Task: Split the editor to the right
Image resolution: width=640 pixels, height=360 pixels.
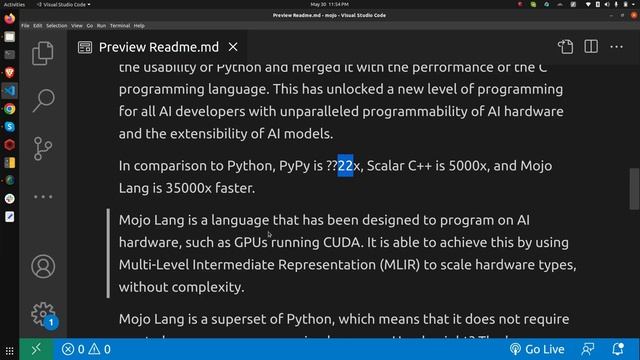Action: pos(591,47)
